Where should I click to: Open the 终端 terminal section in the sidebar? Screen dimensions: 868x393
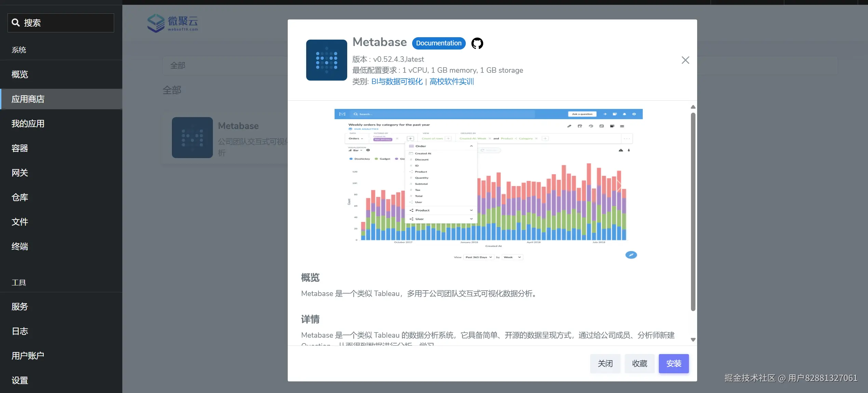(x=19, y=247)
